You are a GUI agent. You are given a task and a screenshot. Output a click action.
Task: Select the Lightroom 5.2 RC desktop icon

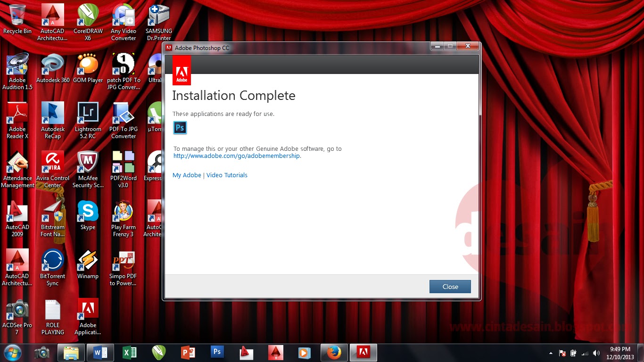coord(88,120)
